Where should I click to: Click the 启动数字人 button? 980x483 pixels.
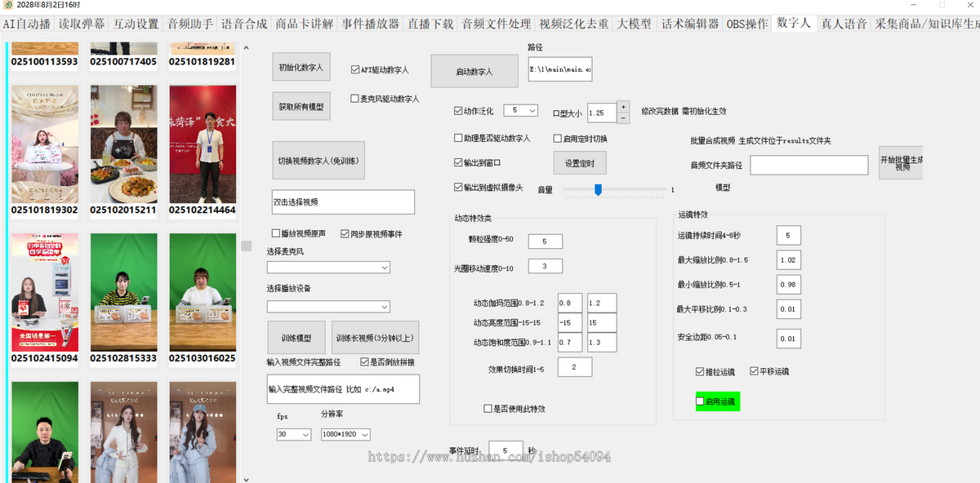point(474,71)
